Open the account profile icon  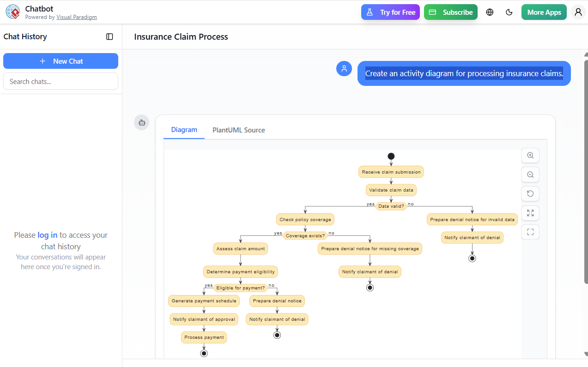(578, 12)
